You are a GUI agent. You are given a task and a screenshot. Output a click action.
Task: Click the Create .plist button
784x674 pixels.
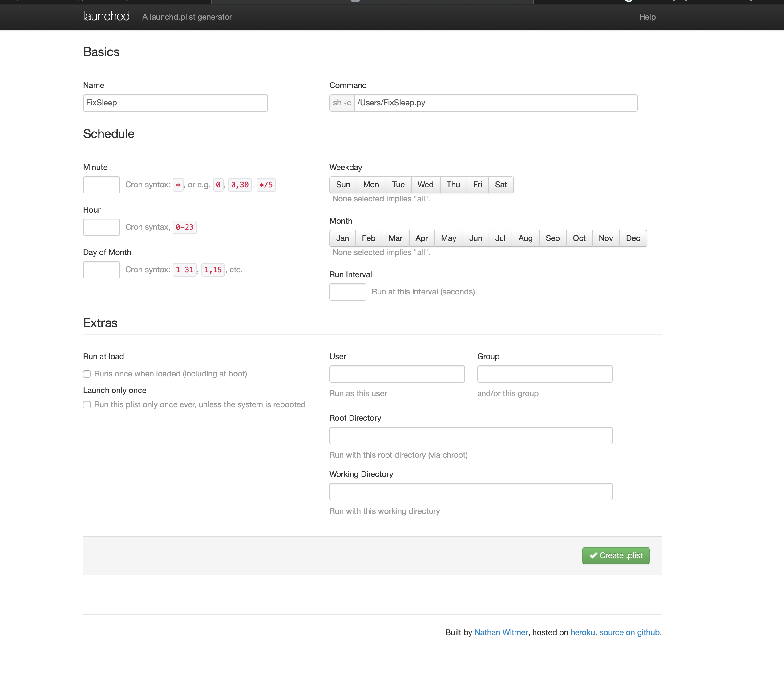click(616, 555)
